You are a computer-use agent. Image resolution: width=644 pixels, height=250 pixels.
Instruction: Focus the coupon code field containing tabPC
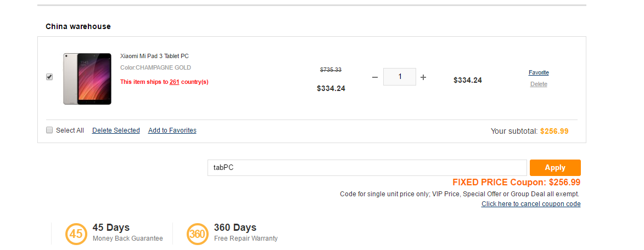(367, 168)
